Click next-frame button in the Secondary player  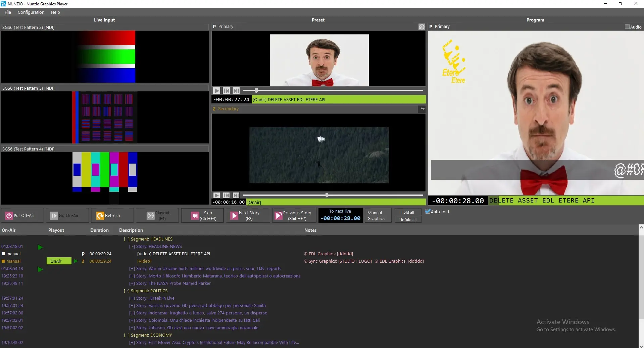[x=236, y=195]
